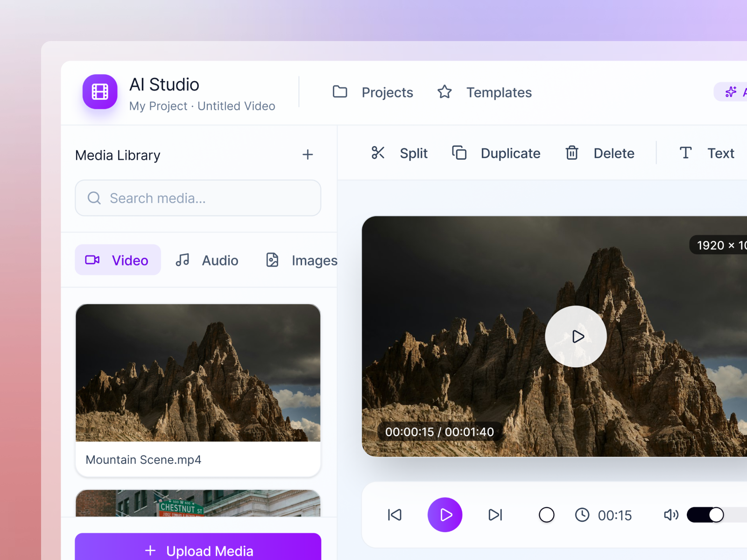Switch to the Audio tab
The image size is (747, 560).
tap(208, 260)
